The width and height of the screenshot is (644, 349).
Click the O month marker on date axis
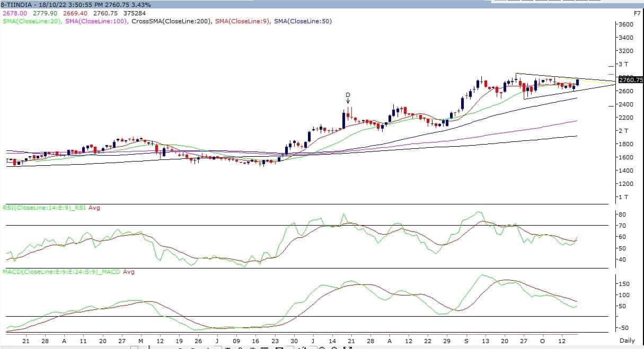click(543, 341)
